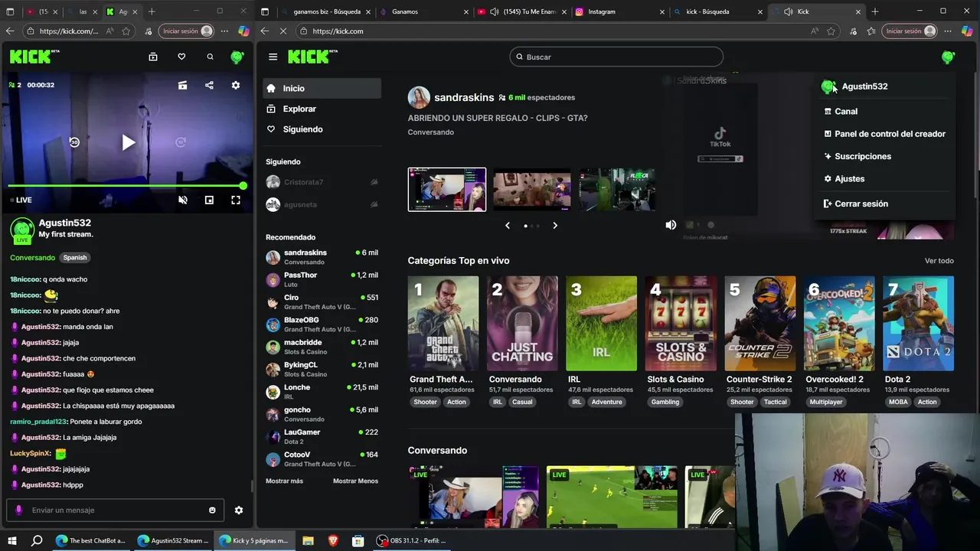Open Ajustes in the user dropdown
Image resolution: width=980 pixels, height=551 pixels.
844,179
